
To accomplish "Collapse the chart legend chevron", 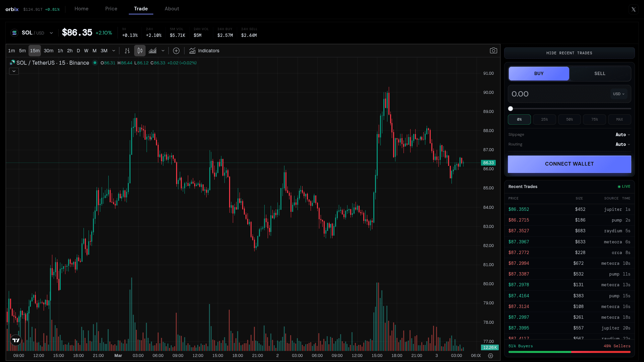I will (14, 71).
